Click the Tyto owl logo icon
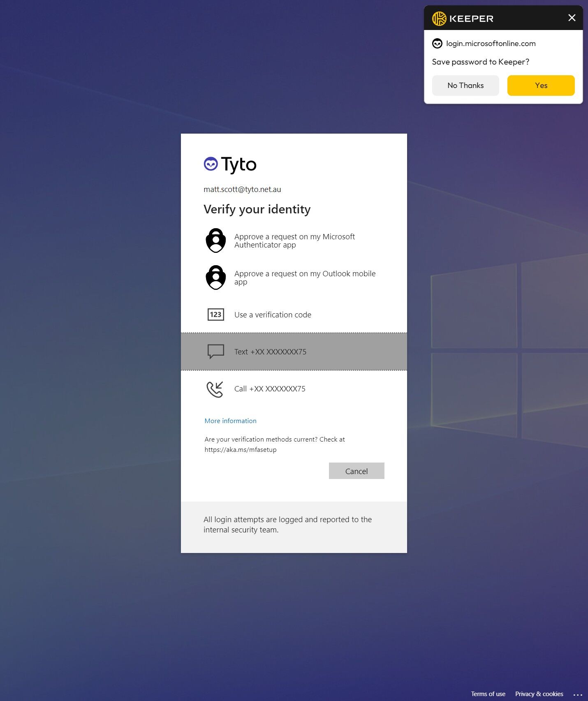Viewport: 588px width, 701px height. (x=211, y=164)
